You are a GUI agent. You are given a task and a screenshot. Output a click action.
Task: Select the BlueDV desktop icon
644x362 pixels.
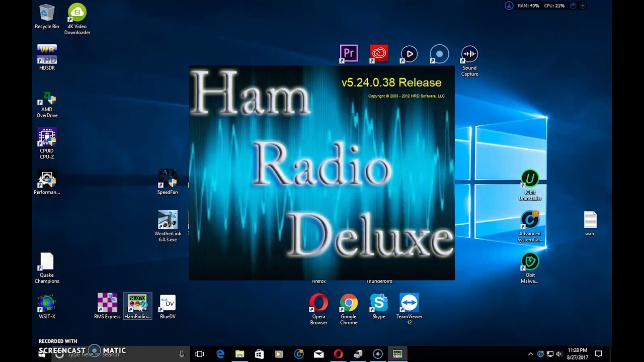[168, 307]
